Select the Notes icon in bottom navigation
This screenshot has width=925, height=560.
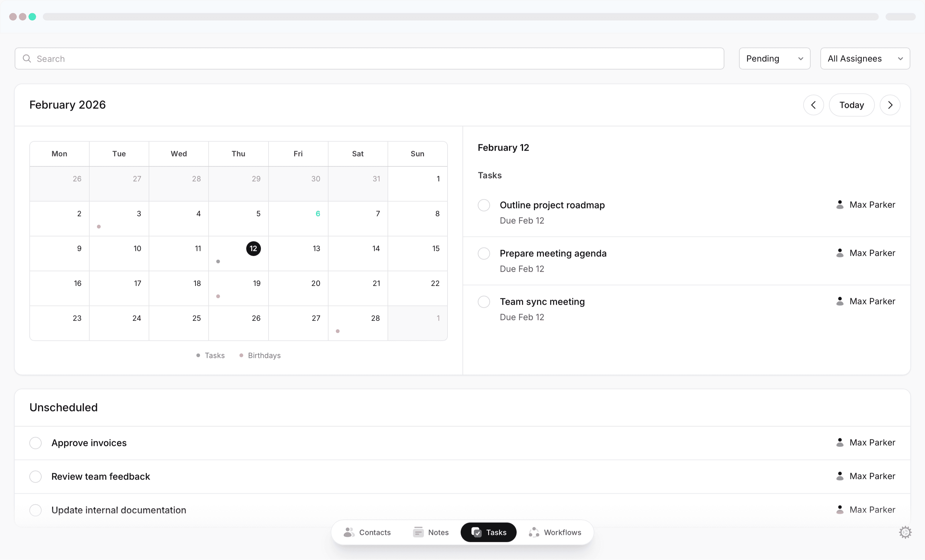point(418,532)
